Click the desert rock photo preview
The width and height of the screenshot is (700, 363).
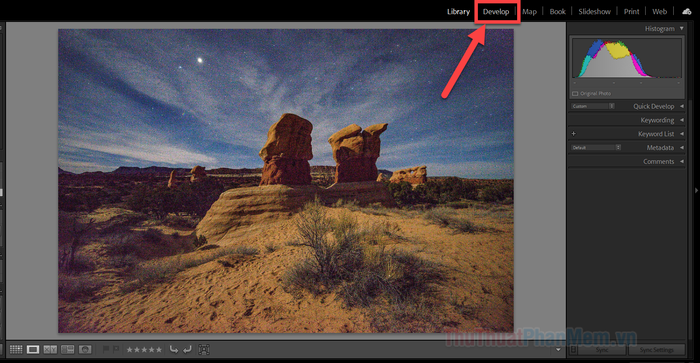[286, 181]
